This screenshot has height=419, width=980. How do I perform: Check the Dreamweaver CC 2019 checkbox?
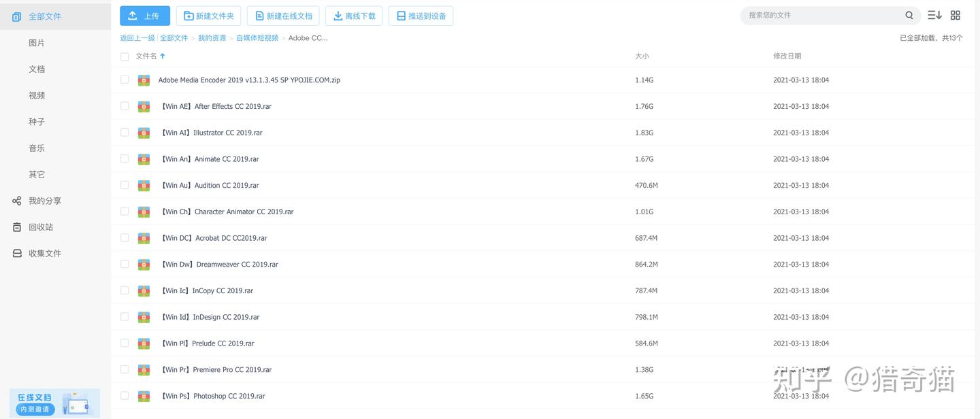[125, 264]
